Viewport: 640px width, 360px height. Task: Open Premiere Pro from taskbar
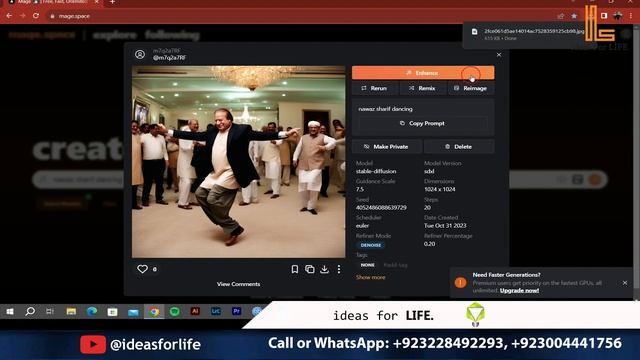tap(236, 311)
